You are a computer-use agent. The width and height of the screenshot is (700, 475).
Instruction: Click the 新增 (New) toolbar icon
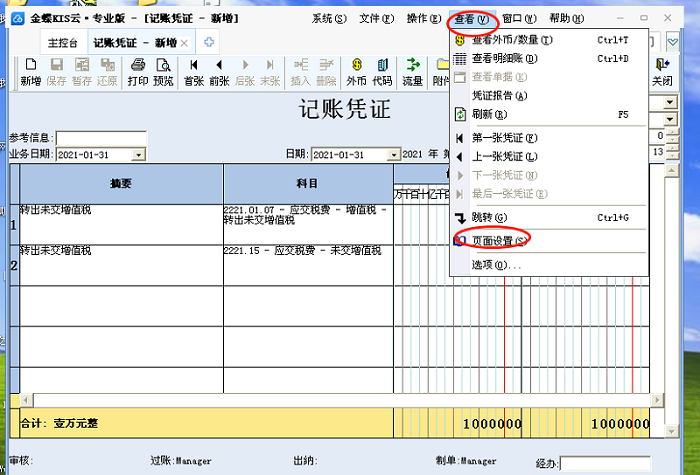30,72
